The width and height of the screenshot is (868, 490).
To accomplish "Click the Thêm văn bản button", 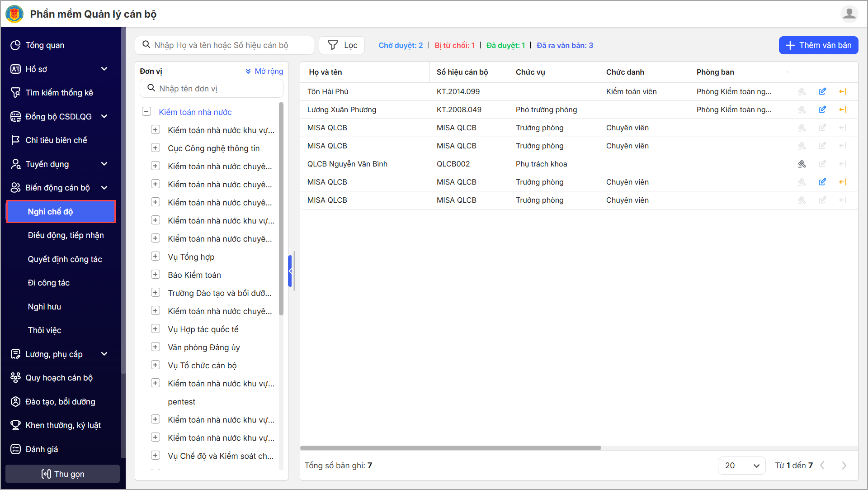I will coord(818,45).
